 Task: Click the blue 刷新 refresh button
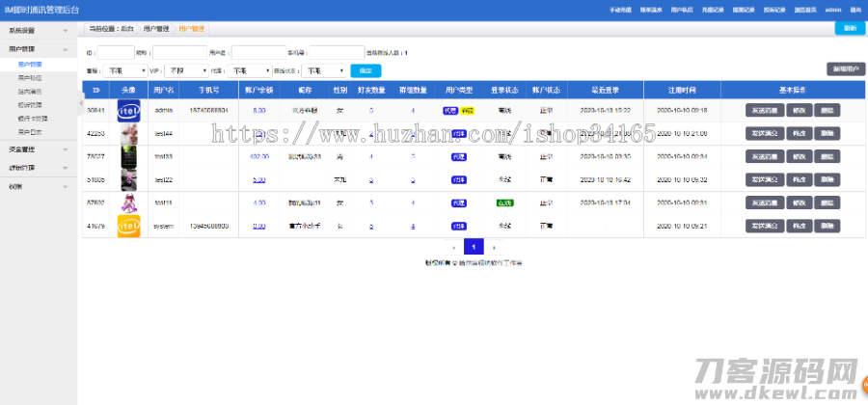[849, 28]
